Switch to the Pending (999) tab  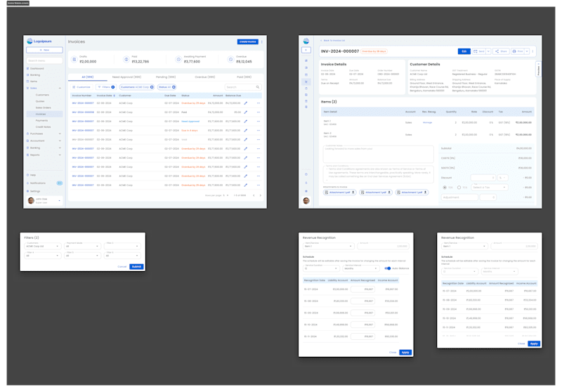point(166,77)
